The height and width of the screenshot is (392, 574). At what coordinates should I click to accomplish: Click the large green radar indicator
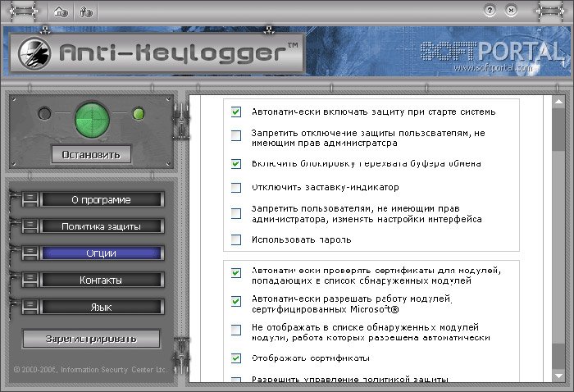pos(92,120)
